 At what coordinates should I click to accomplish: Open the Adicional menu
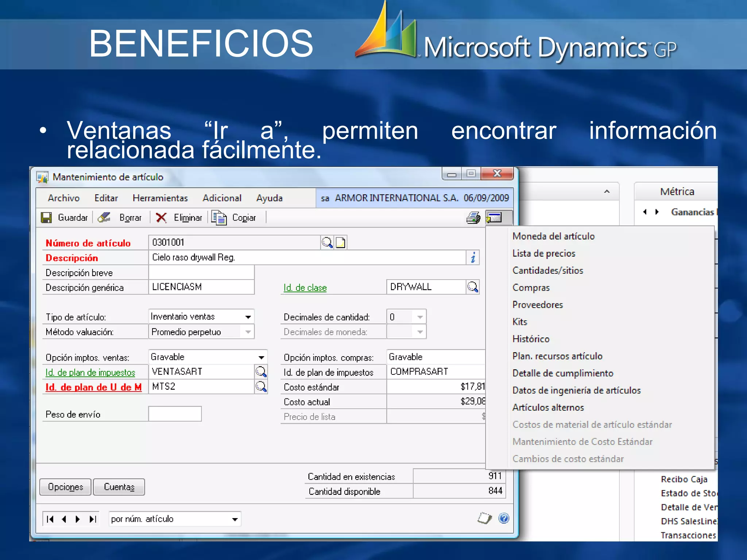(x=222, y=198)
